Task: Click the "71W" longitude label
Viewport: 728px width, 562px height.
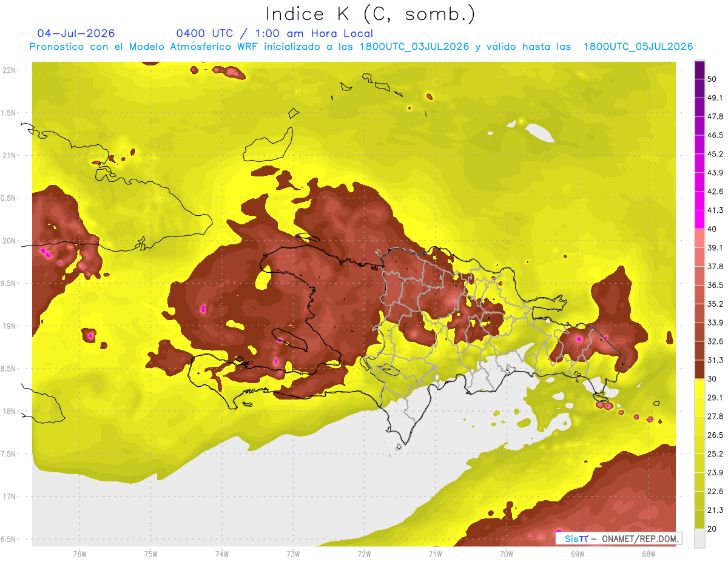Action: [x=435, y=554]
